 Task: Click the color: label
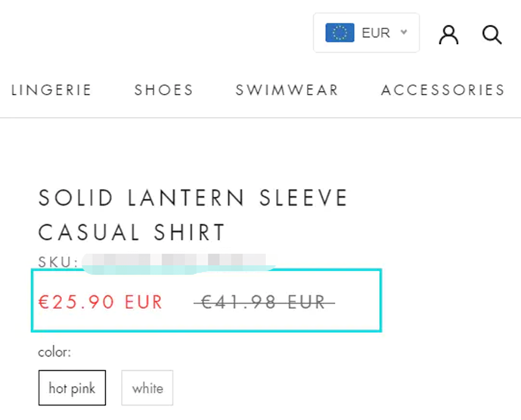pos(54,352)
